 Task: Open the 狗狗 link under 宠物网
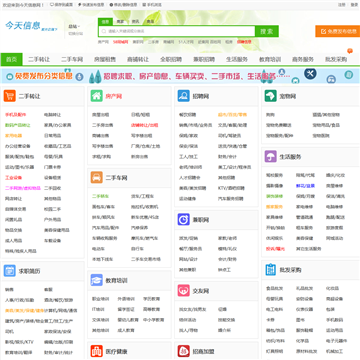pos(270,115)
